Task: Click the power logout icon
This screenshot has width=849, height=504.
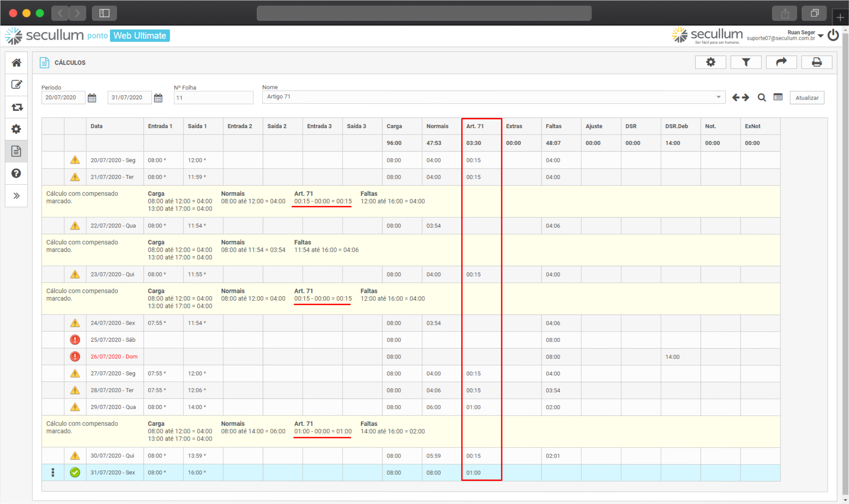Action: coord(833,35)
